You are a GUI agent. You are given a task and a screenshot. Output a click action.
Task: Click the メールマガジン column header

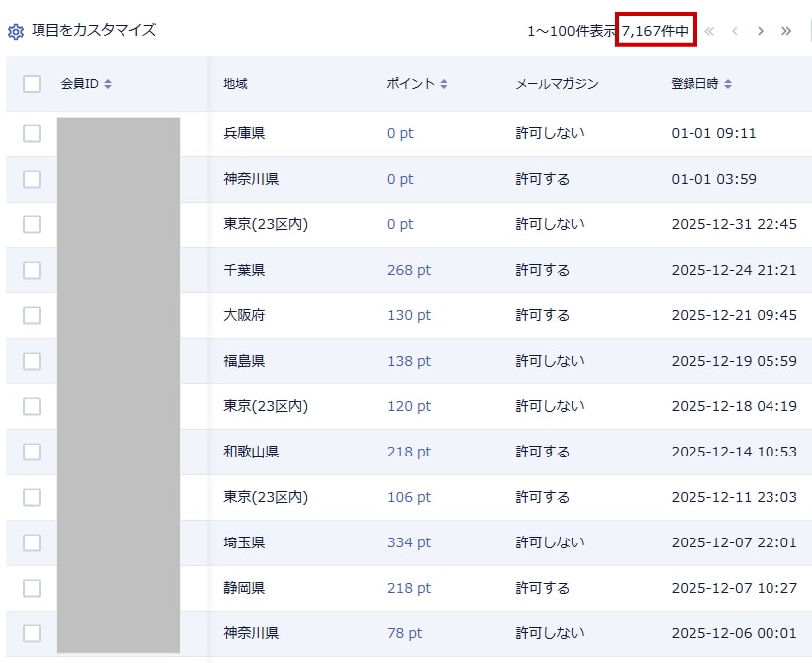click(x=556, y=84)
